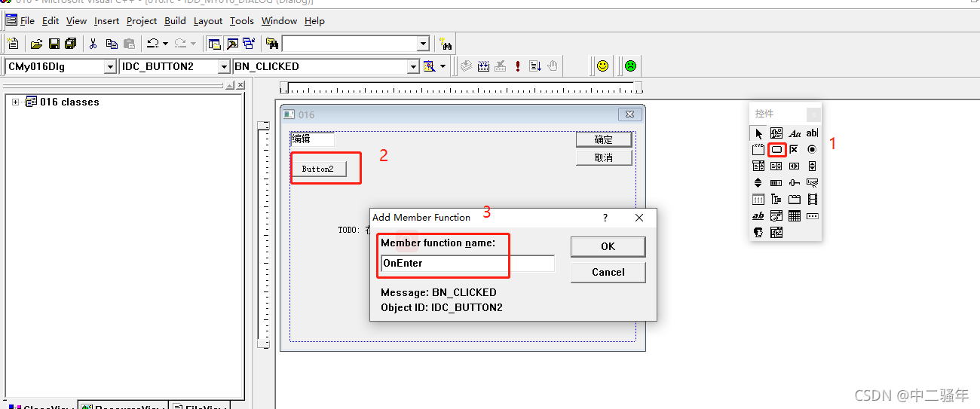Click the Member function name OnEnter field
The height and width of the screenshot is (409, 980).
(x=467, y=263)
